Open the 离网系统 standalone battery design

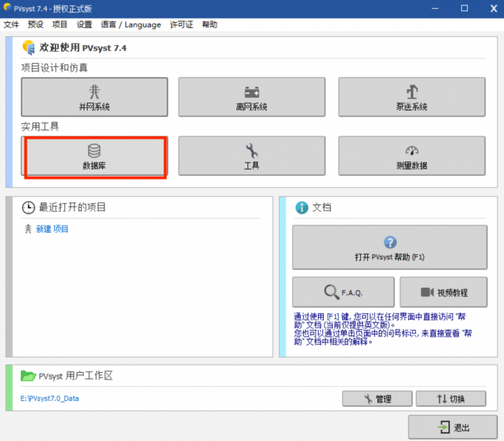pyautogui.click(x=252, y=97)
